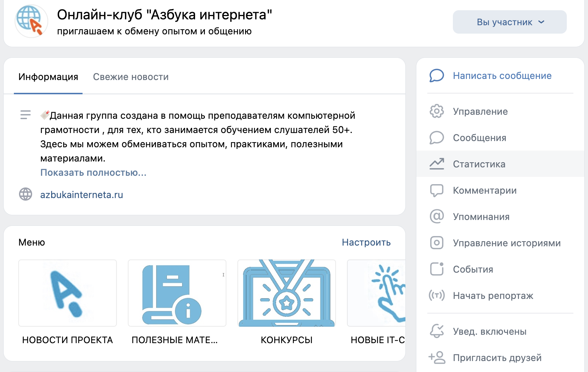The height and width of the screenshot is (372, 588).
Task: Select Начать репортаж in the sidebar
Action: 500,296
